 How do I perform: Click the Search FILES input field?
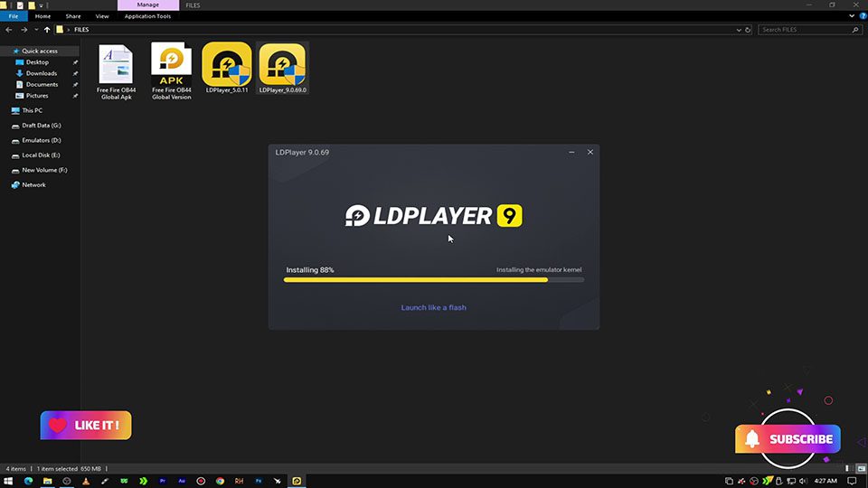coord(810,30)
